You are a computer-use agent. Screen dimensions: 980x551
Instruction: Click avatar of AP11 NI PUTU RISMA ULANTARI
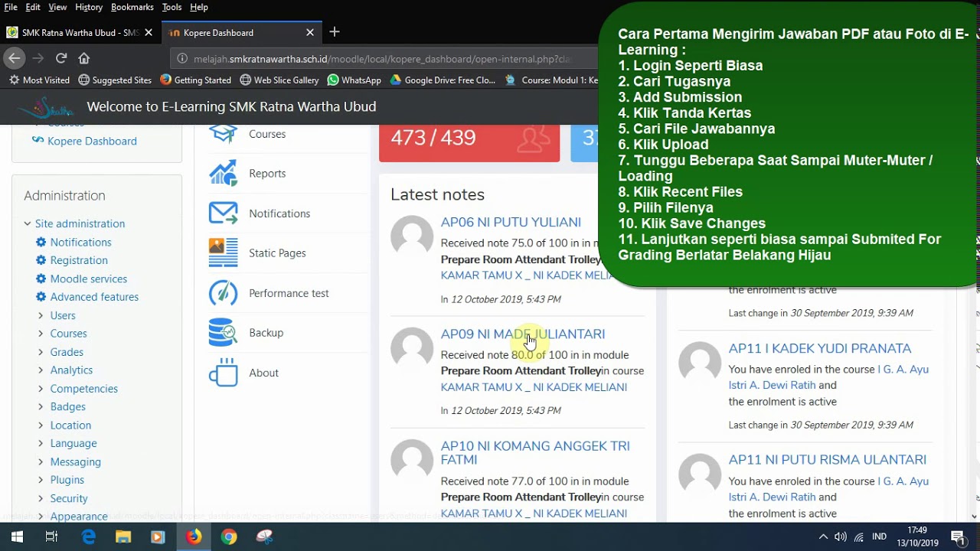(700, 475)
